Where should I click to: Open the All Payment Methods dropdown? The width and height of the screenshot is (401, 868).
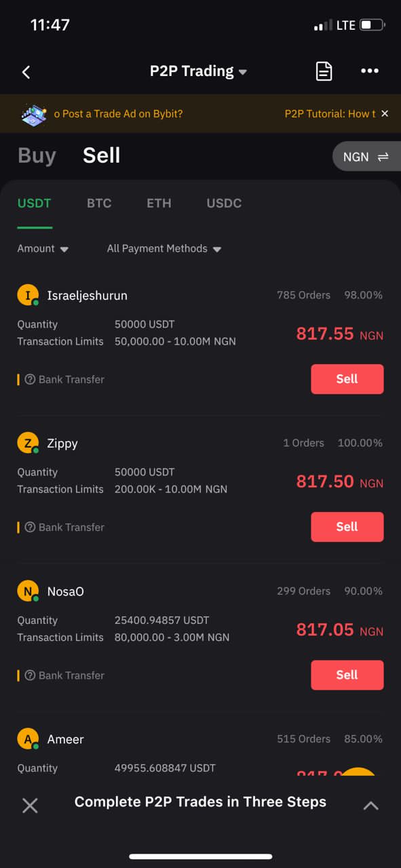(164, 249)
